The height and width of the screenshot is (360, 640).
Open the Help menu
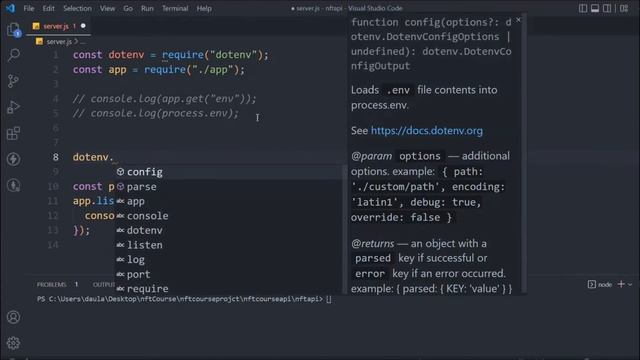pos(204,8)
